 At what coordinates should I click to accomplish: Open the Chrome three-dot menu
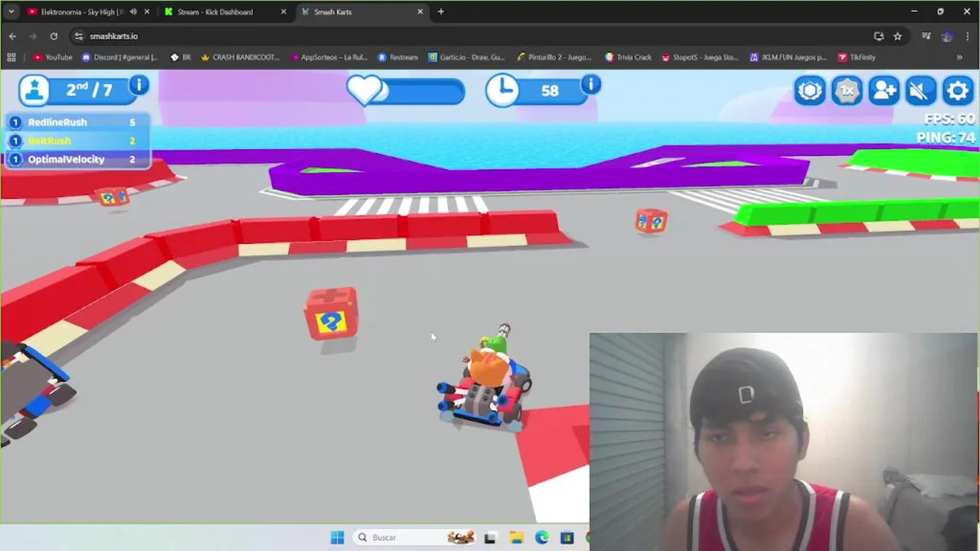tap(968, 36)
